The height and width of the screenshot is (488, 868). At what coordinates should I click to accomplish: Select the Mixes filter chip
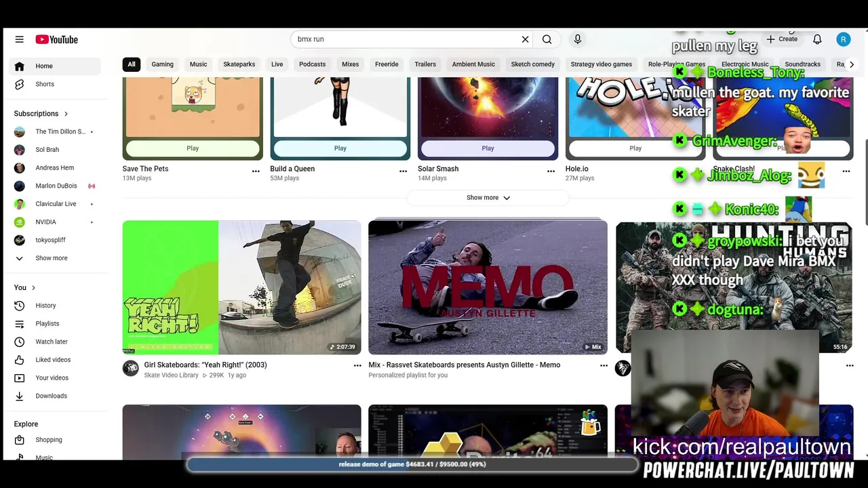[351, 64]
